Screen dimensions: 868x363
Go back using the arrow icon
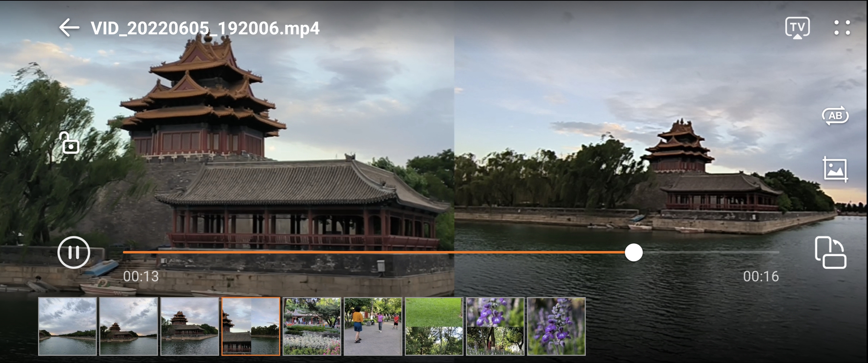point(69,28)
